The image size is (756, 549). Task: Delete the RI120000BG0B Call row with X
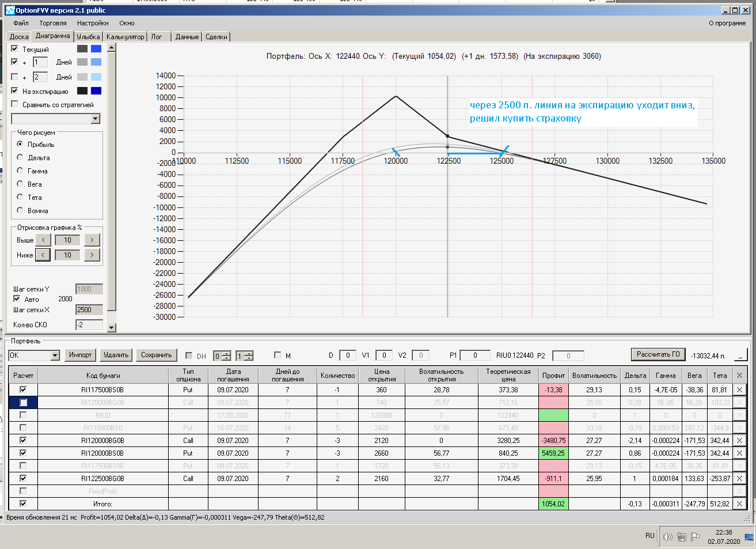coord(739,441)
